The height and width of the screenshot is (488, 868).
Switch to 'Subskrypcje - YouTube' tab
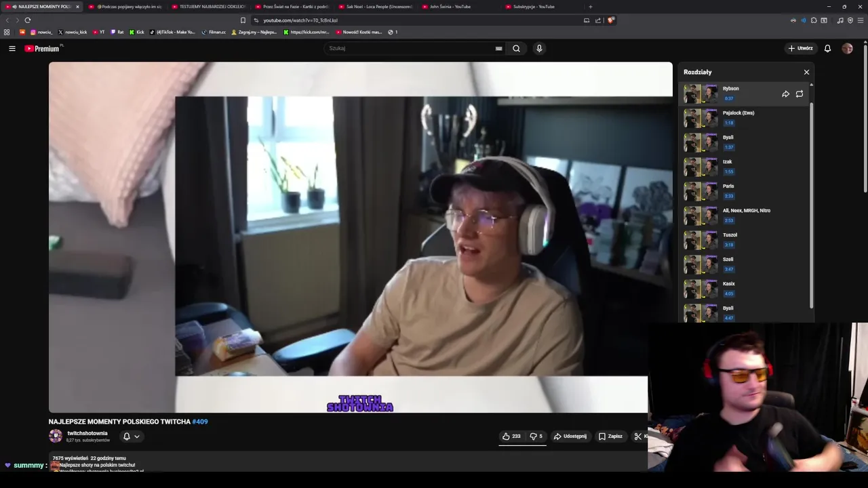542,7
